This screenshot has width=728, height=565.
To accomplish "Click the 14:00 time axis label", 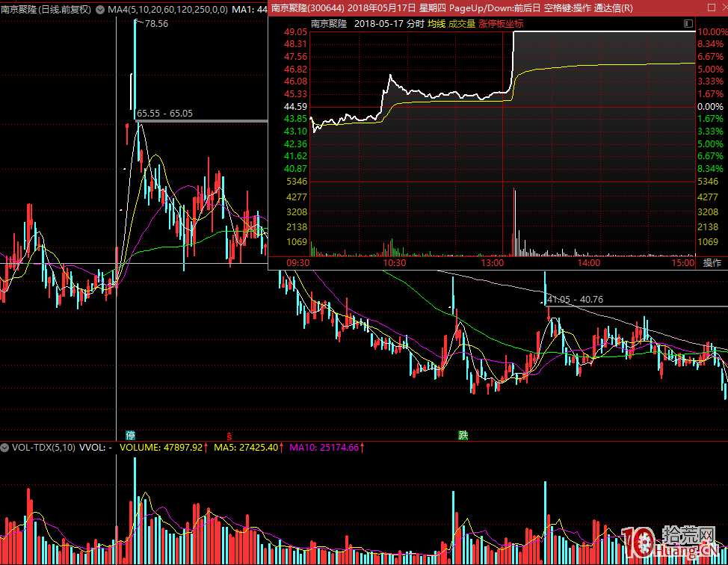I will pos(589,263).
